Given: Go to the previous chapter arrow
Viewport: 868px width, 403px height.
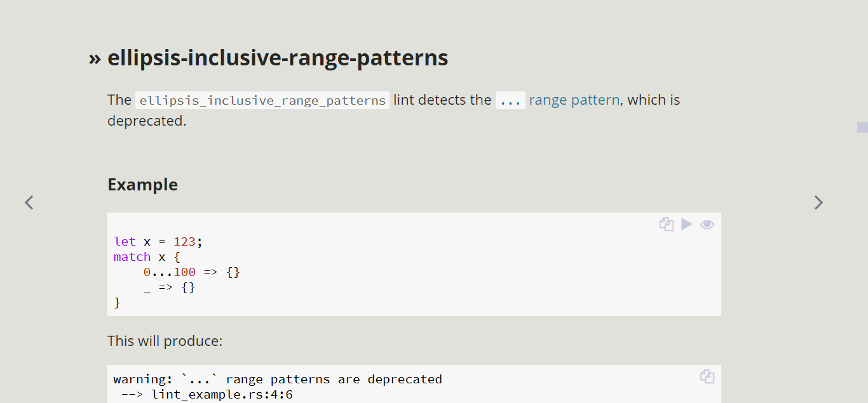Looking at the screenshot, I should 29,202.
